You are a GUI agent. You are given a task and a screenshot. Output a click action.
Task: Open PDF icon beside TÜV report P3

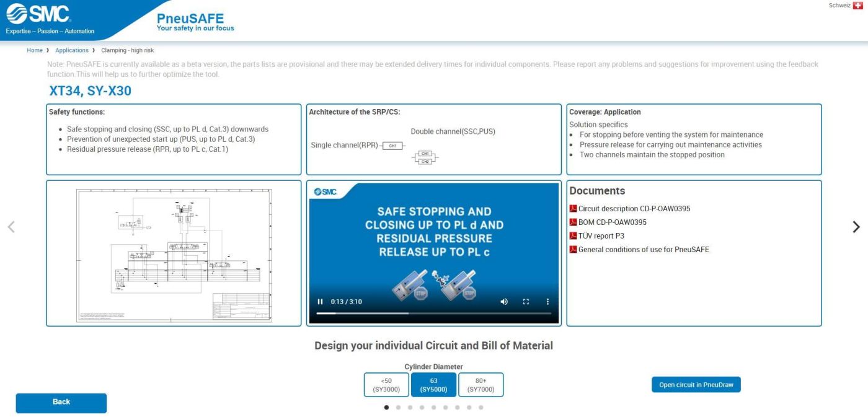[x=573, y=236]
